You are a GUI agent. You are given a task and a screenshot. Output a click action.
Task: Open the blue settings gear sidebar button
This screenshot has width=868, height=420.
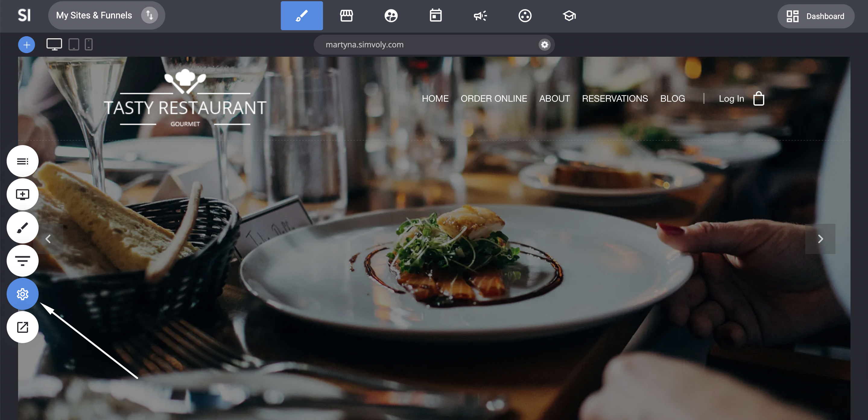tap(23, 294)
